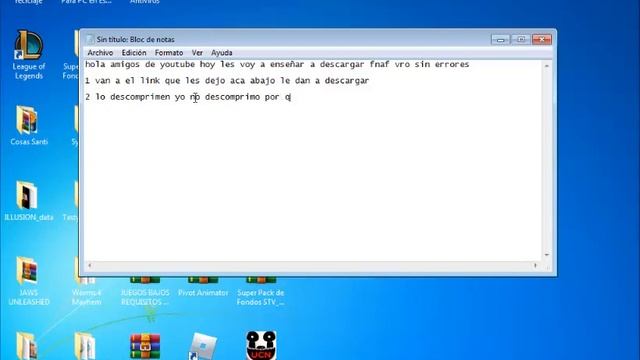640x360 pixels.
Task: Click the vertical scrollbar up arrow in Notepad
Action: click(x=547, y=66)
